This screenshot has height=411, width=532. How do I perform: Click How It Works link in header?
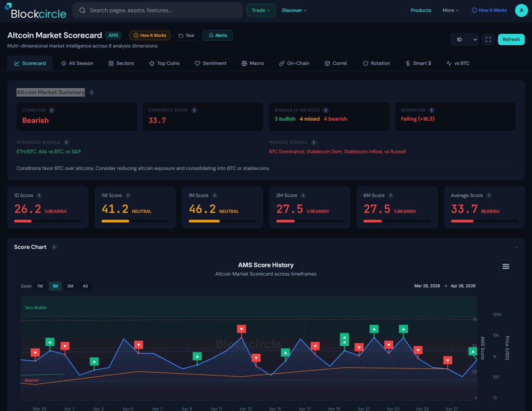click(x=489, y=10)
